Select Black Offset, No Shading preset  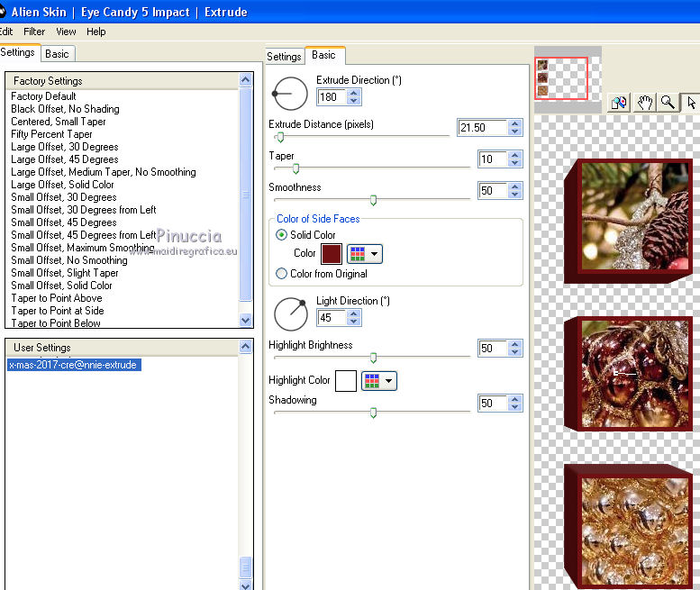click(x=65, y=109)
